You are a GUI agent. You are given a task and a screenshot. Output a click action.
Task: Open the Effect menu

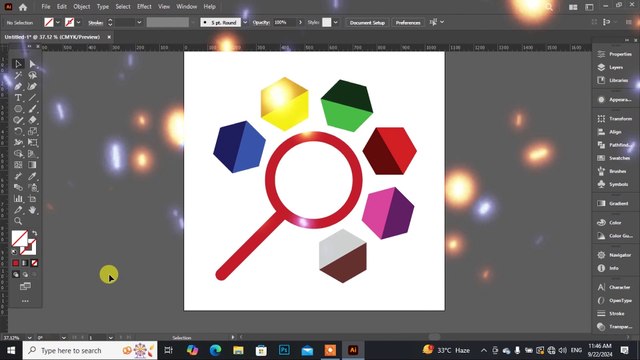[144, 7]
